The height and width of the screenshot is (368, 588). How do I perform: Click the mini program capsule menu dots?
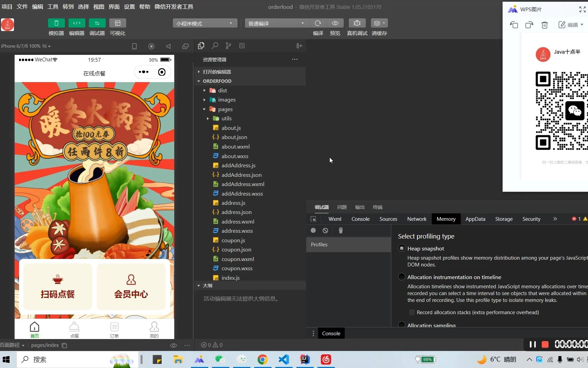coord(144,72)
